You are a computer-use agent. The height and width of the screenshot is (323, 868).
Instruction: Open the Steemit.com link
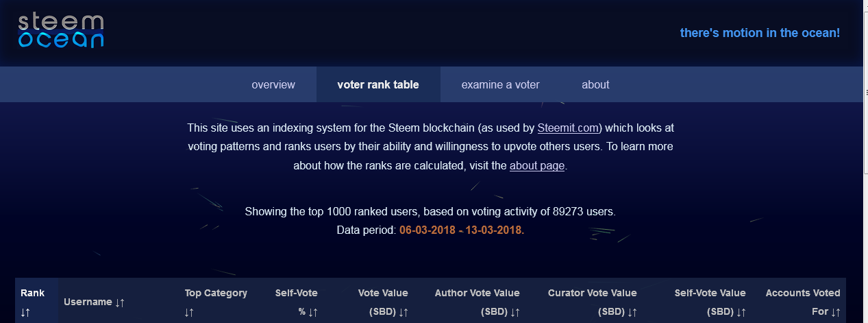(569, 128)
